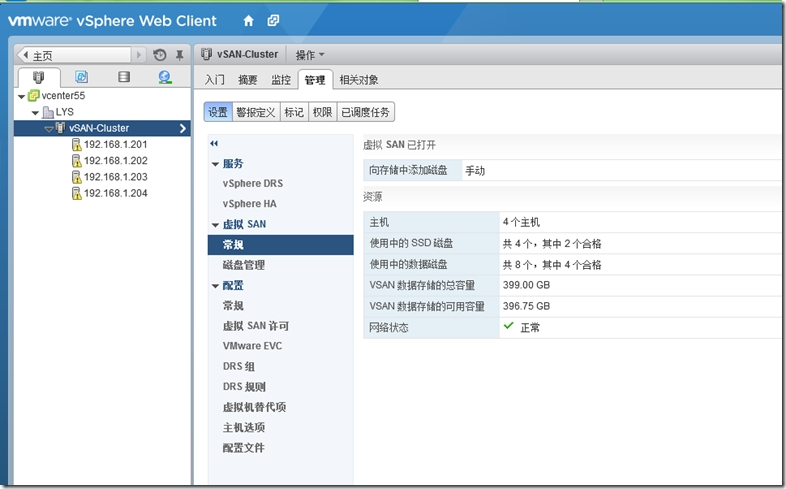Open the 监控 tab
Viewport: 786px width, 489px height.
pos(281,80)
